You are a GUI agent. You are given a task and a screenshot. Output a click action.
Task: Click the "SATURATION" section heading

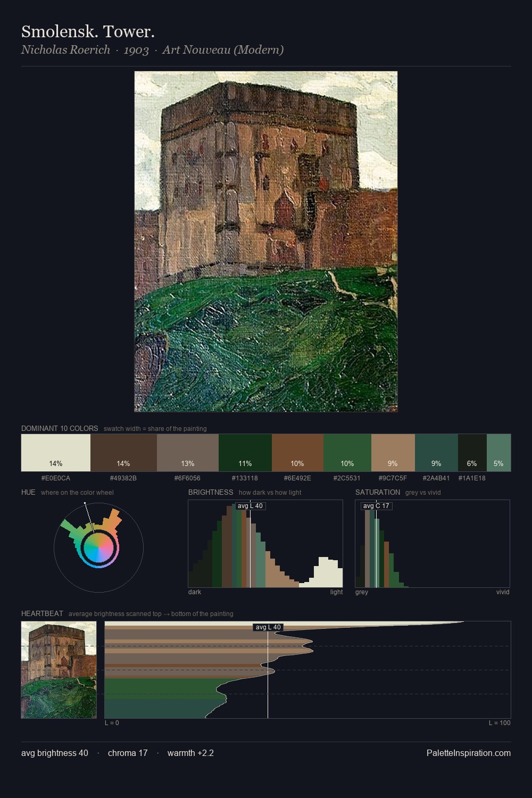[x=378, y=492]
